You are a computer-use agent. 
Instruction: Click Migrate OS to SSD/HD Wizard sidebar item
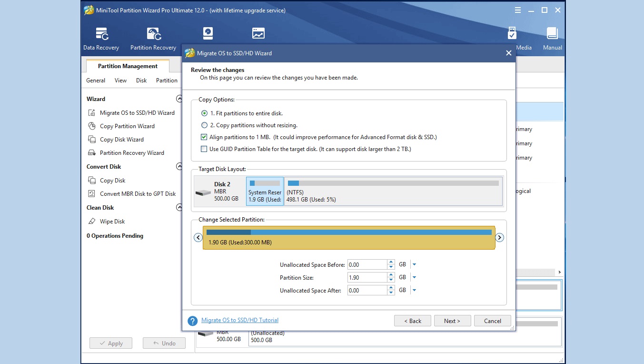point(131,113)
